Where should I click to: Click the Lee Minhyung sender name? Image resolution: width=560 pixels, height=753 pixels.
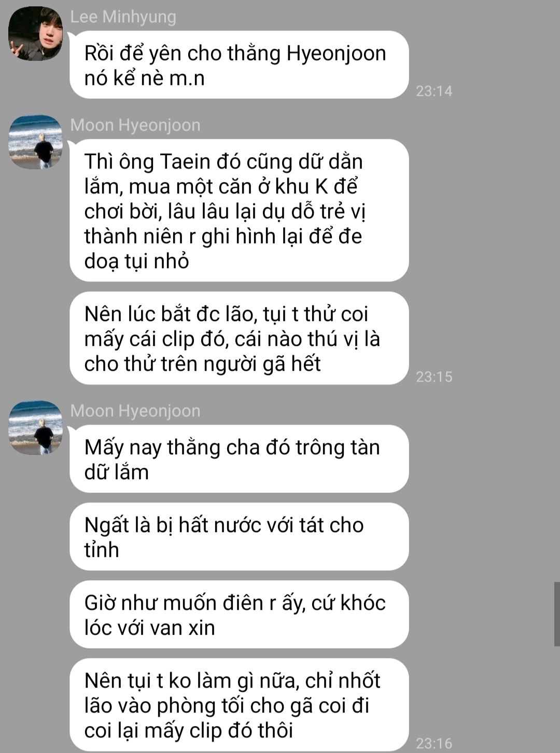point(123,17)
